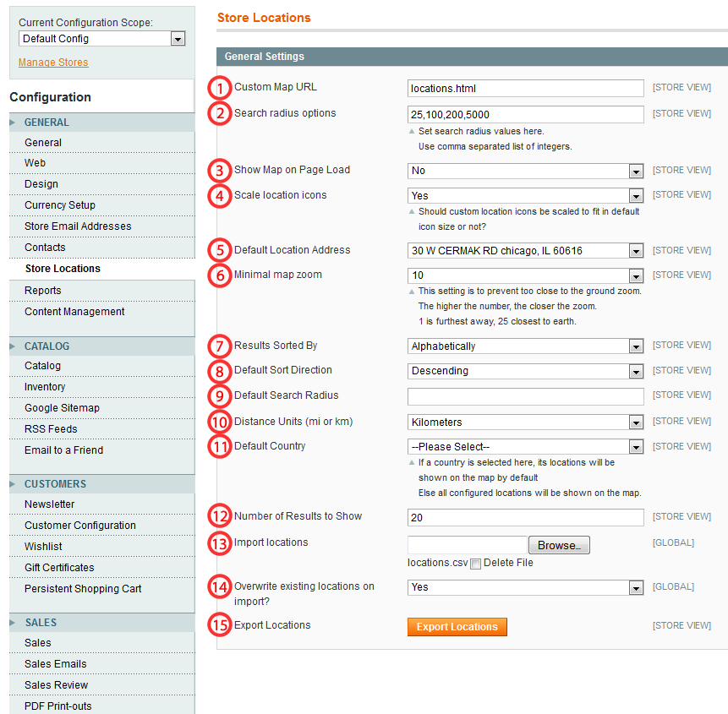Open Default Country dropdown
728x714 pixels.
[x=526, y=447]
